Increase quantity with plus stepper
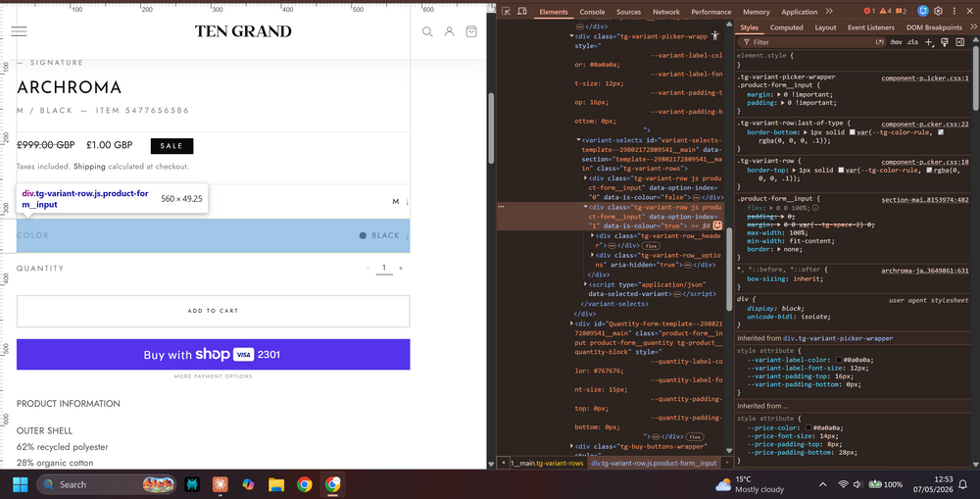Screen dimensions: 980x499 pyautogui.click(x=401, y=269)
